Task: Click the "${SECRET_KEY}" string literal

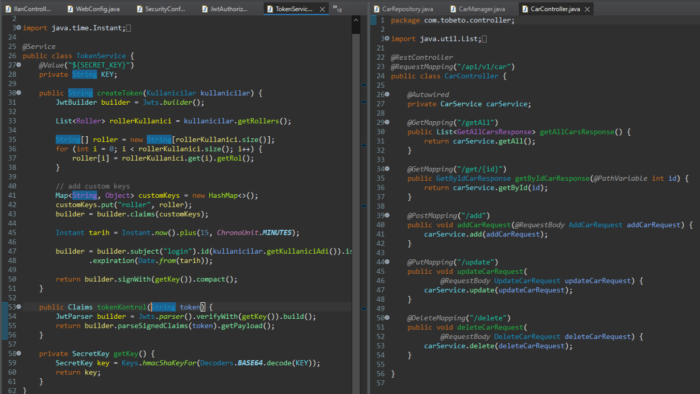Action: point(99,65)
